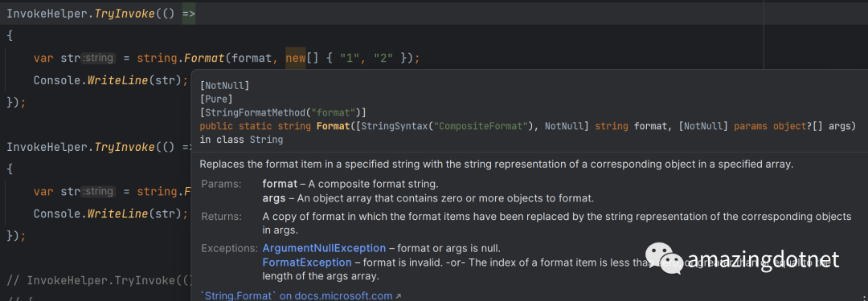Screen dimensions: 868x301
Task: Click the "Params:" label in tooltip
Action: coord(222,184)
